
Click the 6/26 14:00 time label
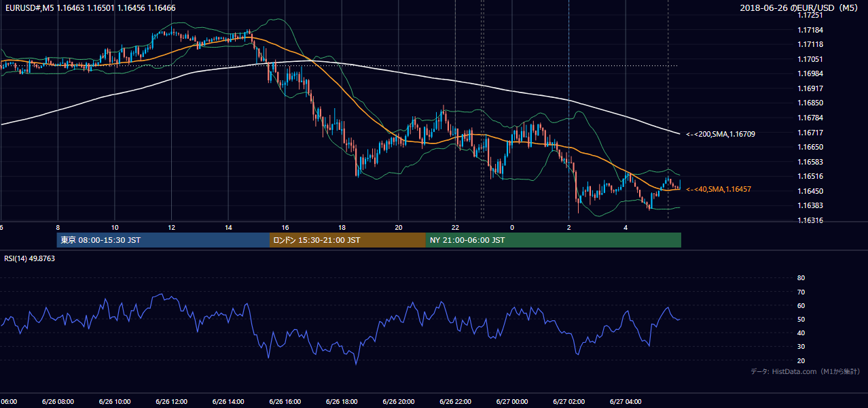pyautogui.click(x=228, y=401)
